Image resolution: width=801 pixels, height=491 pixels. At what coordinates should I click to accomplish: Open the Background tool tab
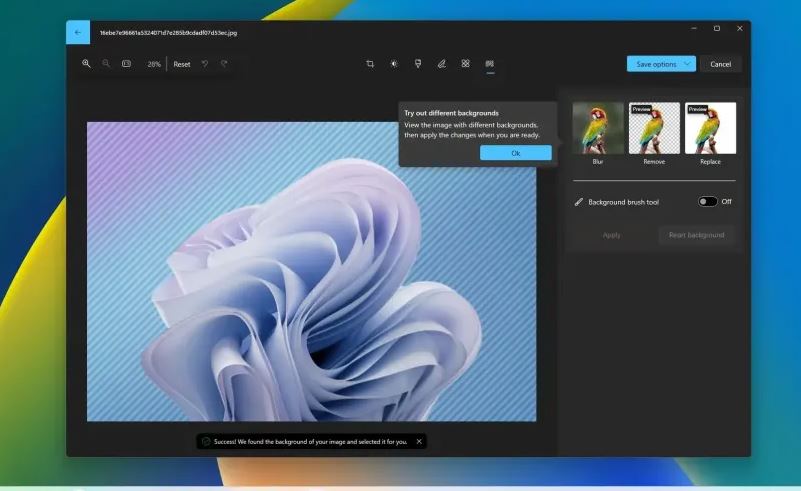[x=490, y=64]
